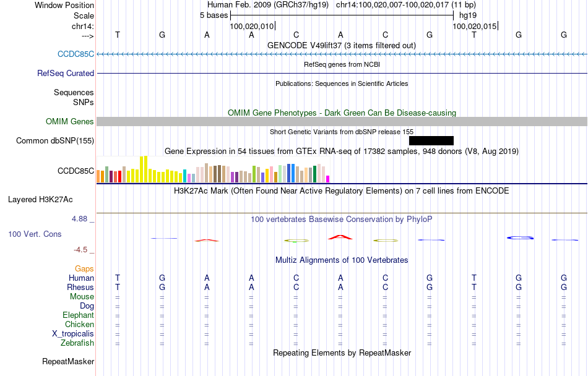Click the tall red A conservation logo
This screenshot has height=376, width=588.
(x=340, y=237)
